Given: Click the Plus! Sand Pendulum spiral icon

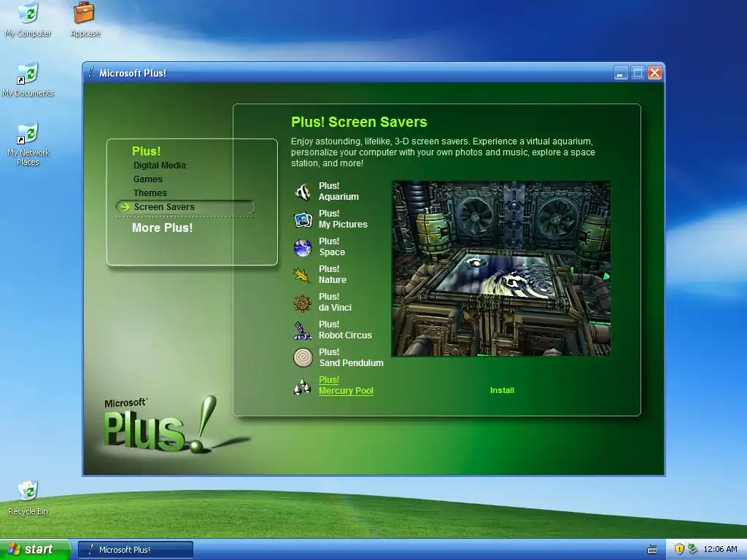Looking at the screenshot, I should (x=303, y=357).
